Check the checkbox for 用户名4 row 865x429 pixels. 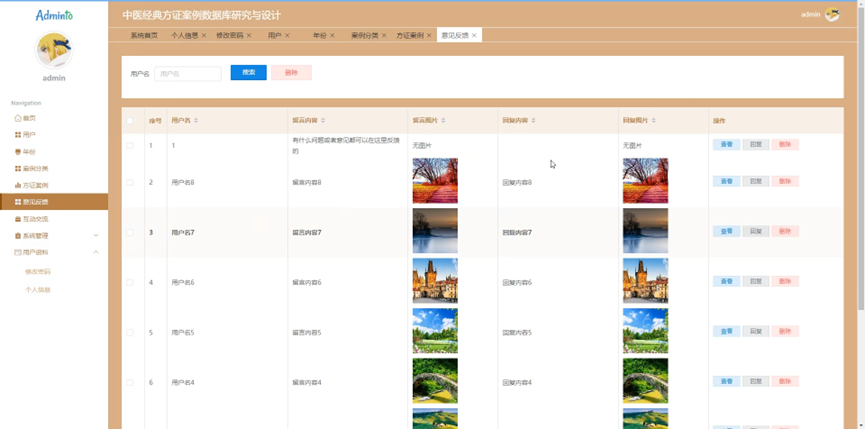tap(130, 383)
